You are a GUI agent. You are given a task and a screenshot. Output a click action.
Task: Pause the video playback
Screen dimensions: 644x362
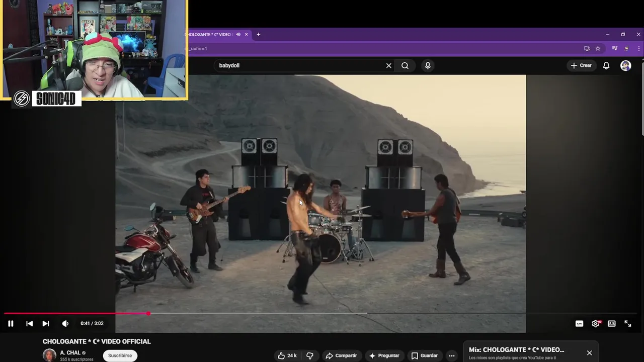pos(11,323)
